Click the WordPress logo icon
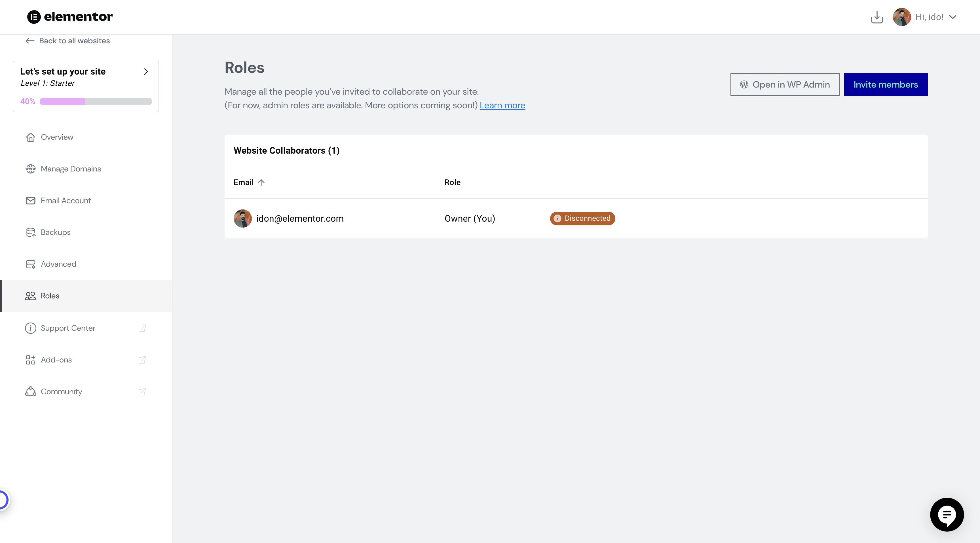Viewport: 980px width, 543px height. point(744,84)
